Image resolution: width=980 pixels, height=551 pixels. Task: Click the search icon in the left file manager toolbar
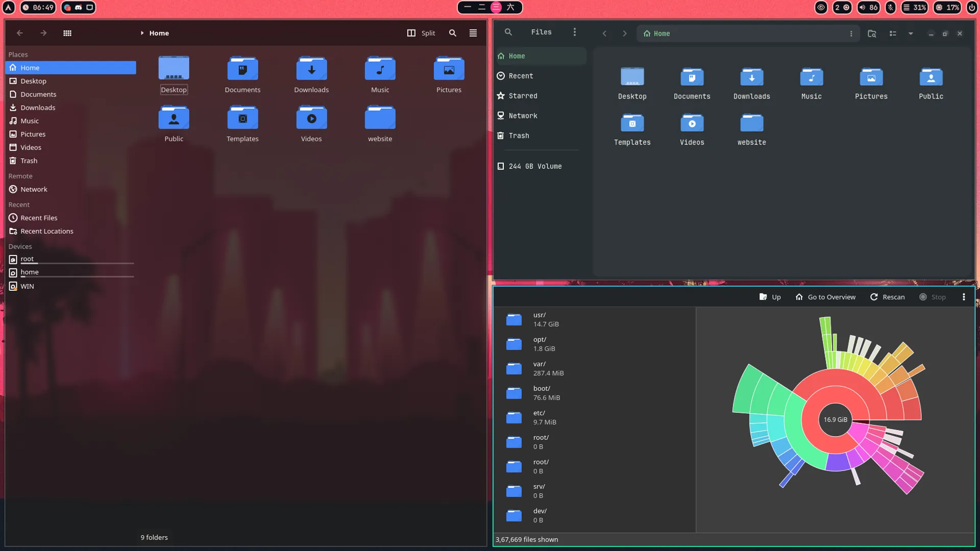[452, 33]
